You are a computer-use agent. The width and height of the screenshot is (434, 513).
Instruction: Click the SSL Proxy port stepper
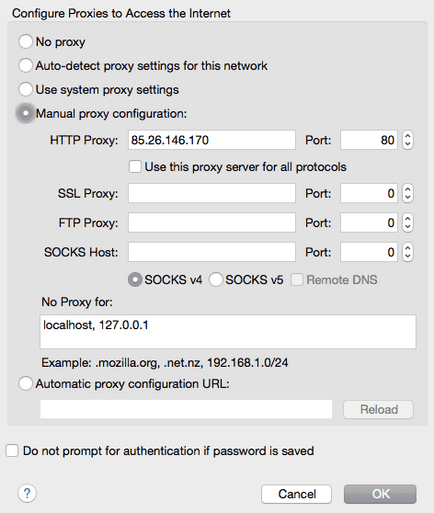408,193
